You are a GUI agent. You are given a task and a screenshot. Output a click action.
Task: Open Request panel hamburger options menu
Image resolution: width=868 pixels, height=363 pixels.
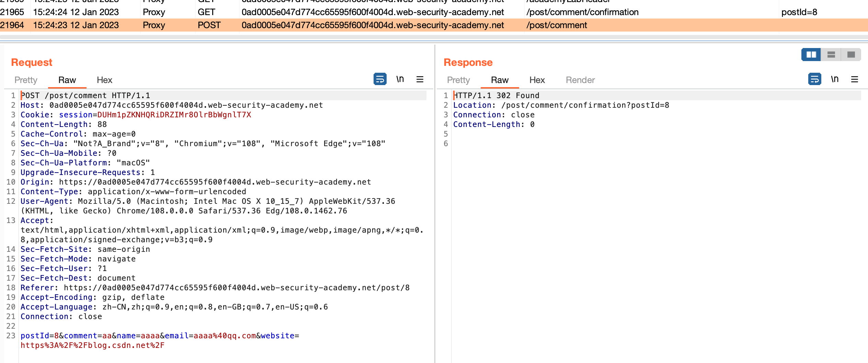[420, 79]
